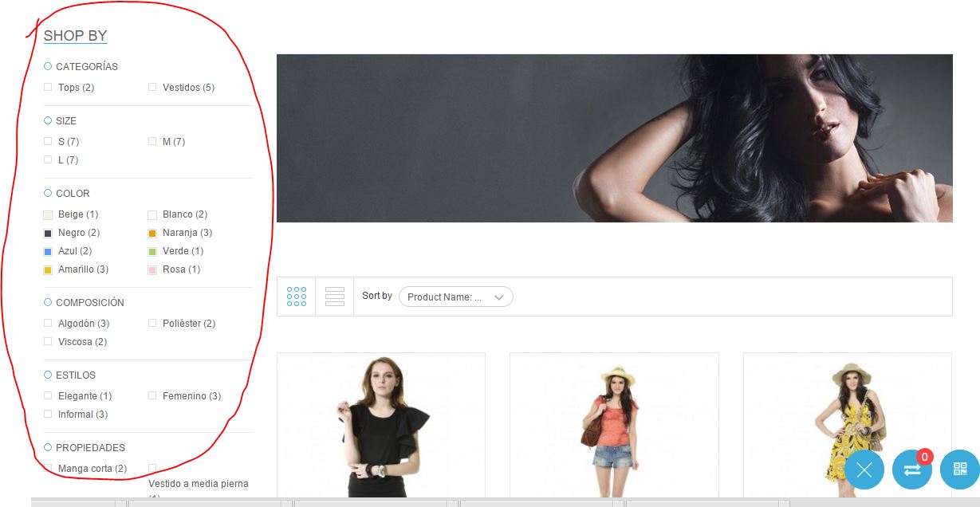The image size is (980, 507).
Task: Pick the Azul blue color swatch
Action: pyautogui.click(x=48, y=252)
